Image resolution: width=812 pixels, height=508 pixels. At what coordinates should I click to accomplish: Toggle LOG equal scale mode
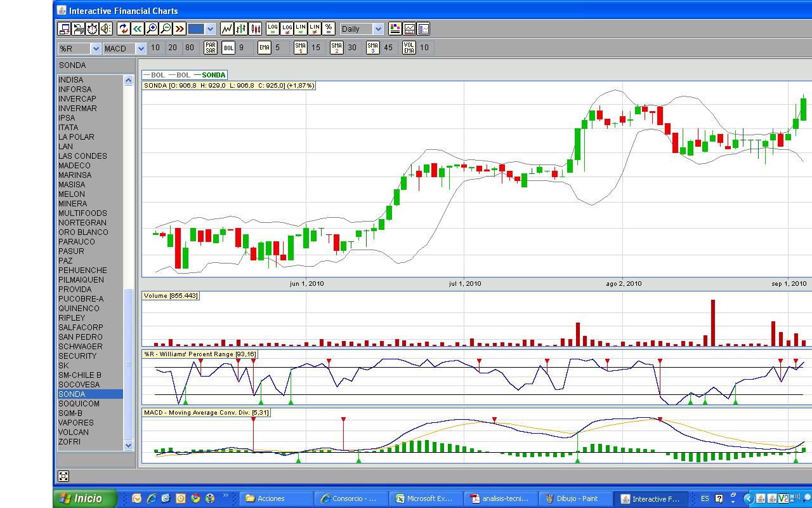(x=273, y=29)
